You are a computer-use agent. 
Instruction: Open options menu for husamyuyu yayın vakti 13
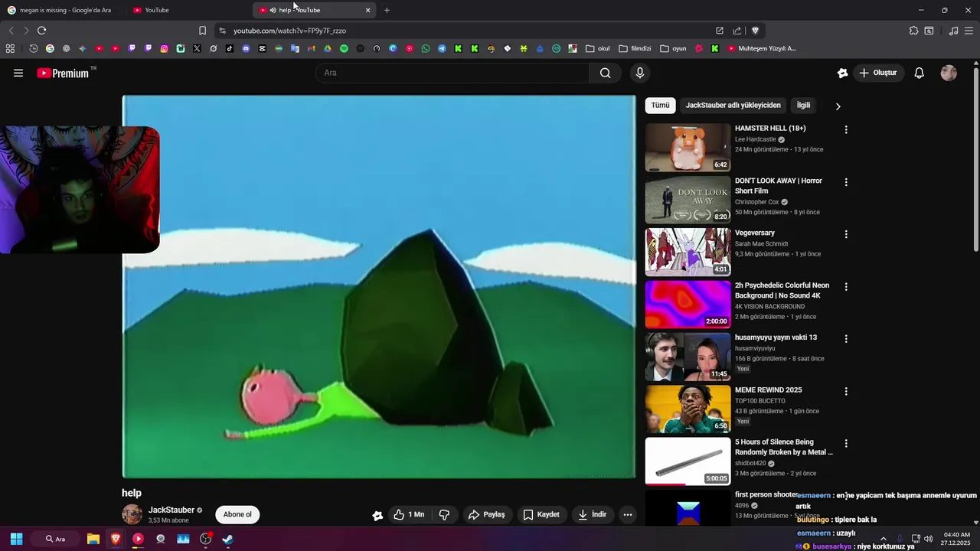click(846, 339)
